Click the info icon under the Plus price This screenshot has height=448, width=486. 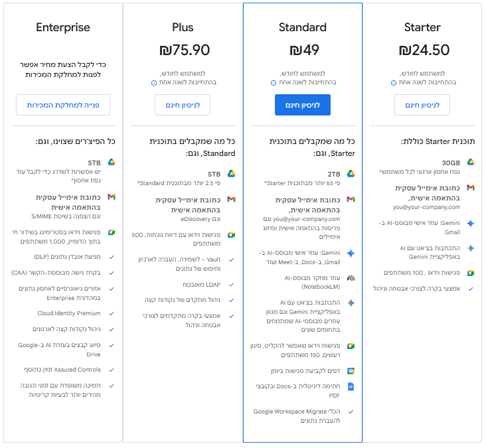tap(153, 83)
